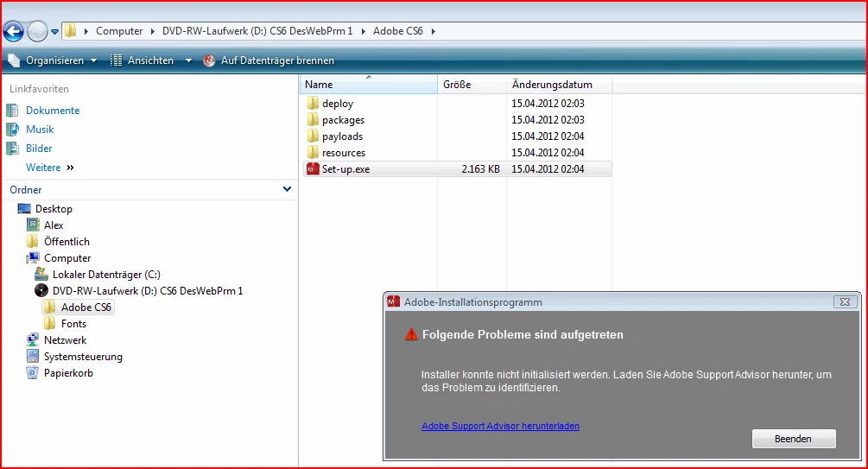This screenshot has height=469, width=868.
Task: Open the recent pages dropdown arrow
Action: (x=54, y=32)
